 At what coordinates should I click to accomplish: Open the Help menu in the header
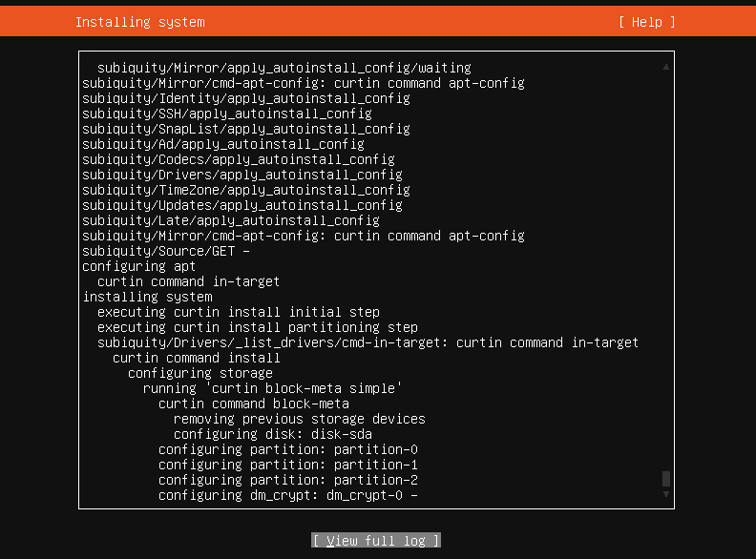(646, 22)
